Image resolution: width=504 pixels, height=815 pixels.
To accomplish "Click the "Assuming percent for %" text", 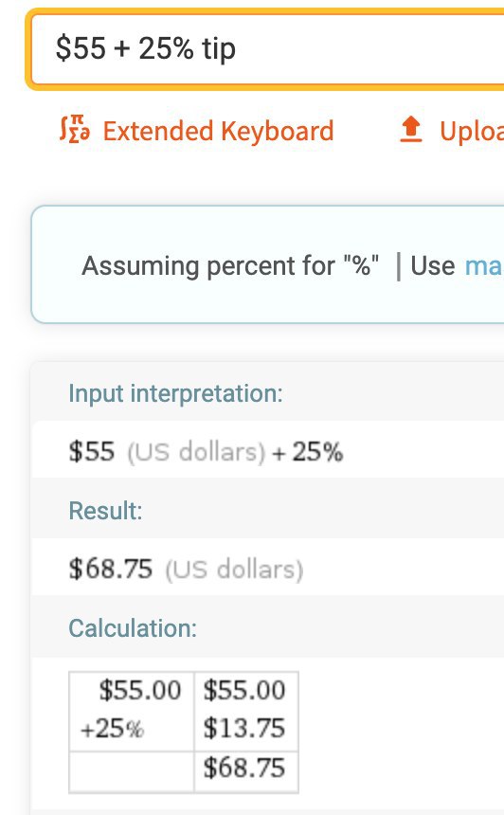I will (x=230, y=266).
